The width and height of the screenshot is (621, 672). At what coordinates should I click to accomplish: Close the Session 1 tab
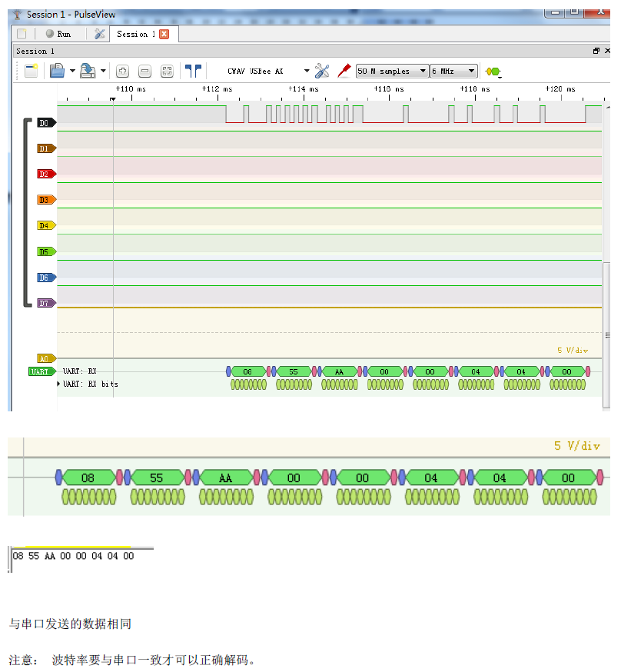164,34
